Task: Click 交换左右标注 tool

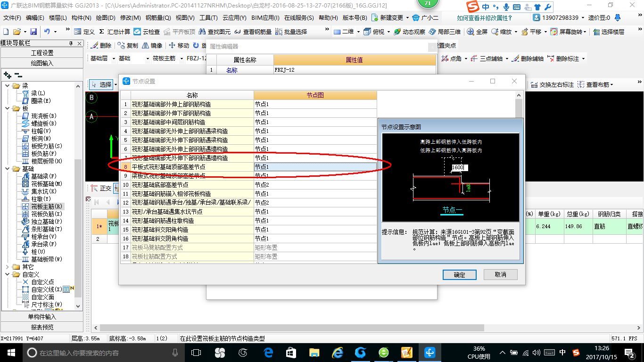Action: pos(552,85)
